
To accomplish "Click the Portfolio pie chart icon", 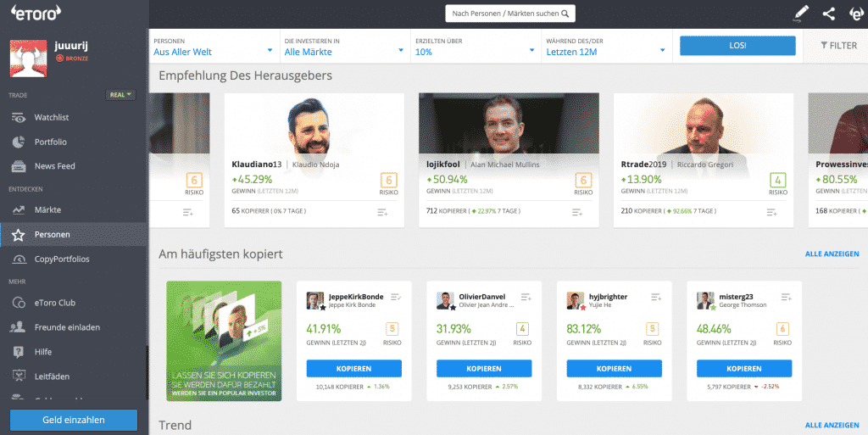I will pos(19,142).
